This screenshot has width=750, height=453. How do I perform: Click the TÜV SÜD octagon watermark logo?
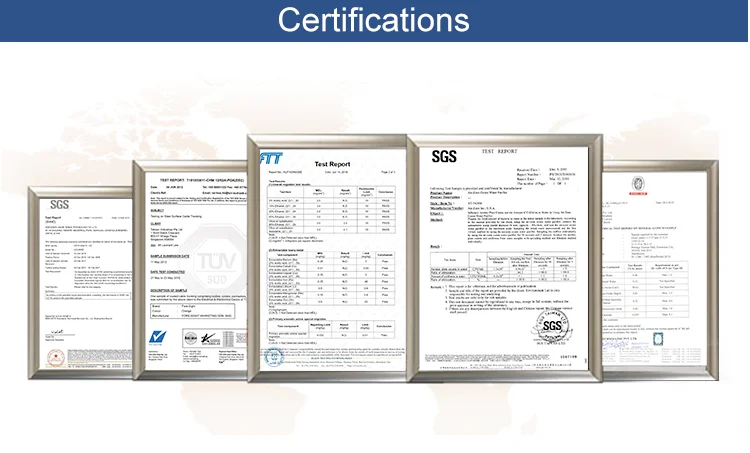pos(216,261)
